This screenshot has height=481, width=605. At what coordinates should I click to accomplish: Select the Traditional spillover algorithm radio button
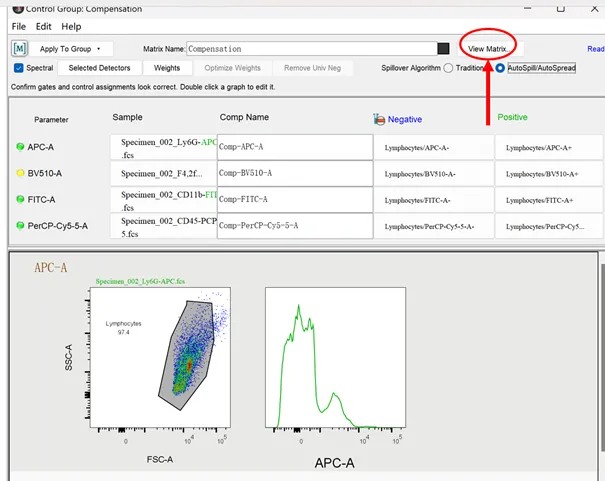tap(449, 68)
